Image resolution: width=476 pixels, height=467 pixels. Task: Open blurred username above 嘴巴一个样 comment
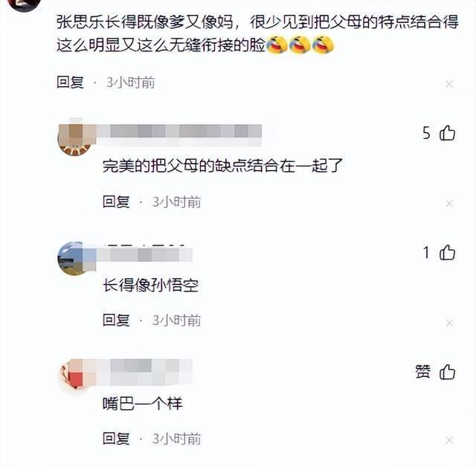tap(144, 372)
